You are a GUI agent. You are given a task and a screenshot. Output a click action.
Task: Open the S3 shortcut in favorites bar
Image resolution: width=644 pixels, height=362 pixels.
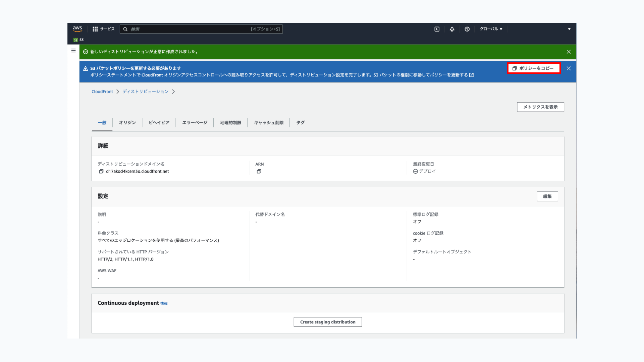click(x=78, y=40)
